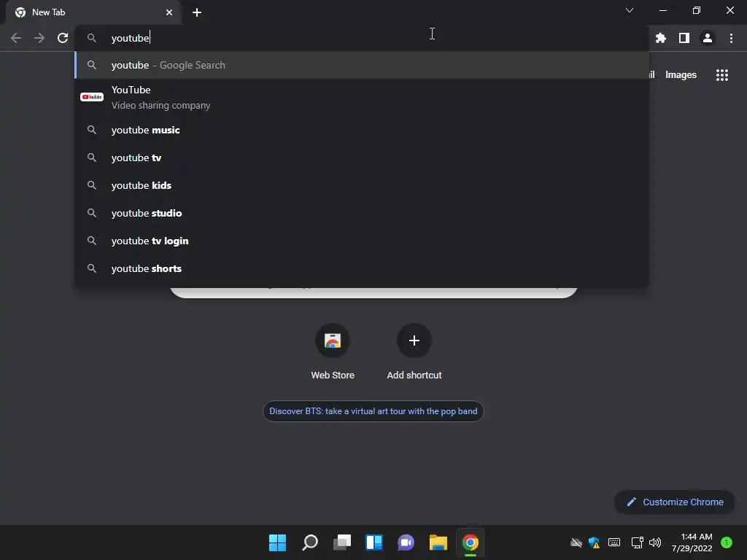Pick the 'youtube kids' suggestion

point(362,185)
